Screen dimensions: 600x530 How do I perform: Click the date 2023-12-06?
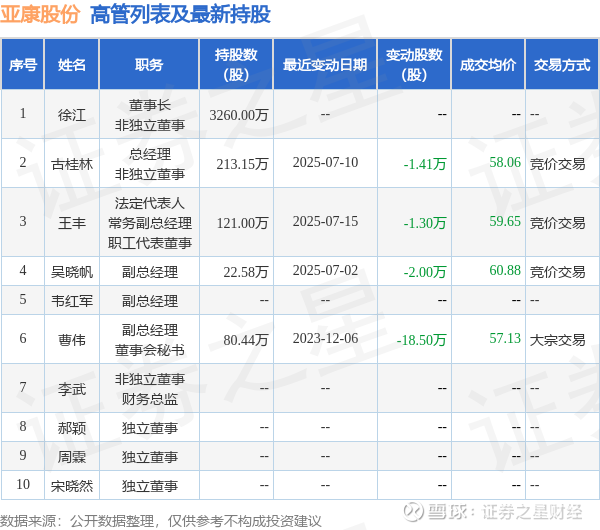click(325, 338)
